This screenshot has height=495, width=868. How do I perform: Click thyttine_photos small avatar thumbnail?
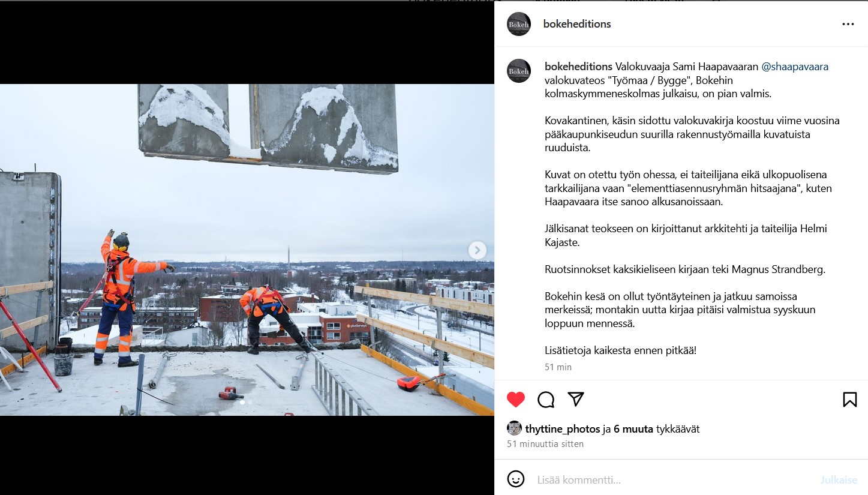(514, 428)
